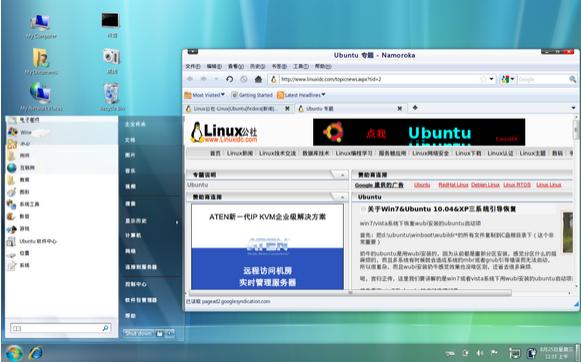Open the terminal desktop icon
The image size is (581, 362).
[x=111, y=24]
